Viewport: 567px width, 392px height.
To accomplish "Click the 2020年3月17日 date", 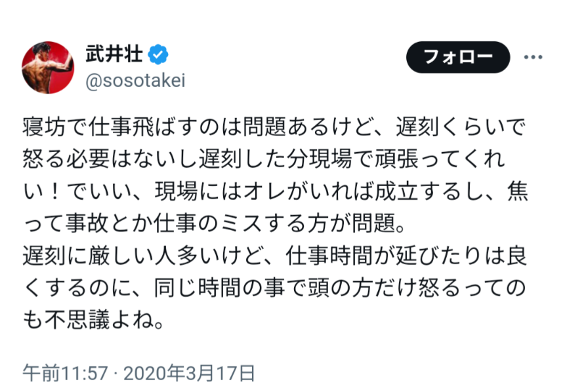I will point(190,373).
